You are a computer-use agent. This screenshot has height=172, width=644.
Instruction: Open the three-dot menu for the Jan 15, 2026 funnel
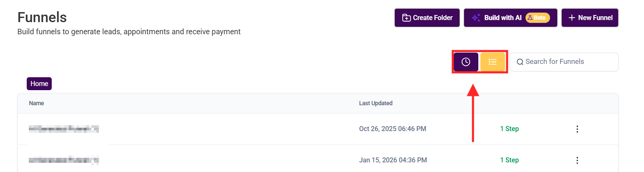577,160
